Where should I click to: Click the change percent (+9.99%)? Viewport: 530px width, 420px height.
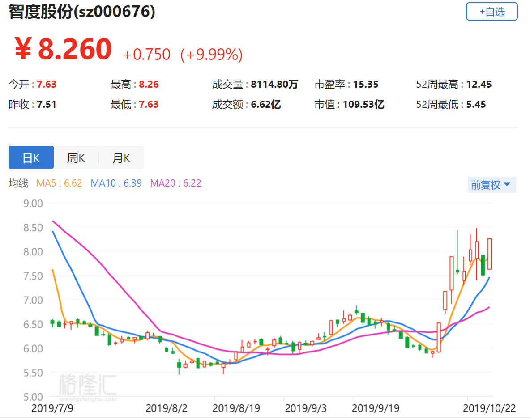pyautogui.click(x=212, y=55)
